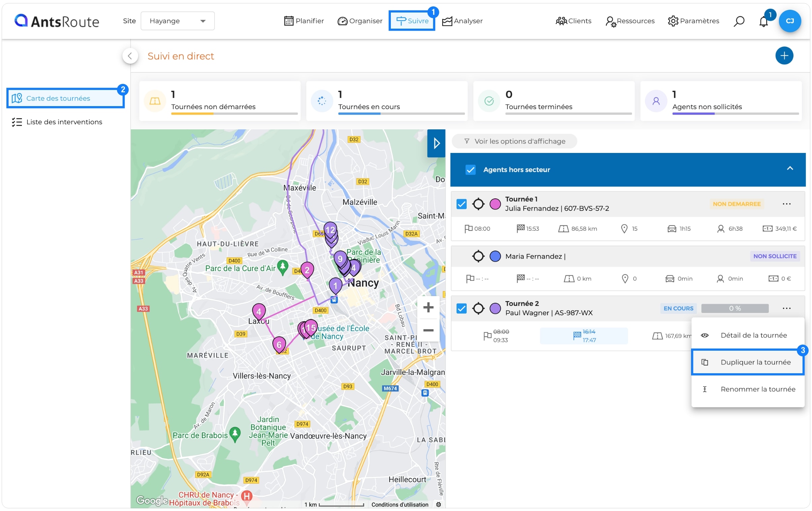
Task: Select Dupliquer la tournée
Action: [x=748, y=362]
